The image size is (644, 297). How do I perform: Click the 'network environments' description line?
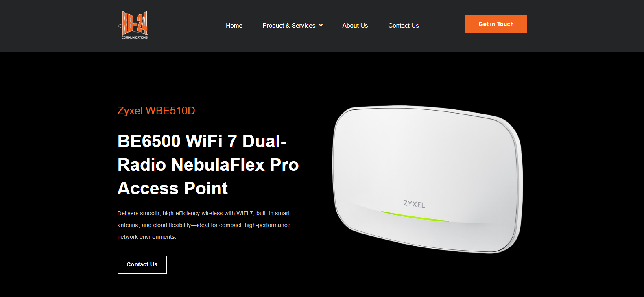146,237
